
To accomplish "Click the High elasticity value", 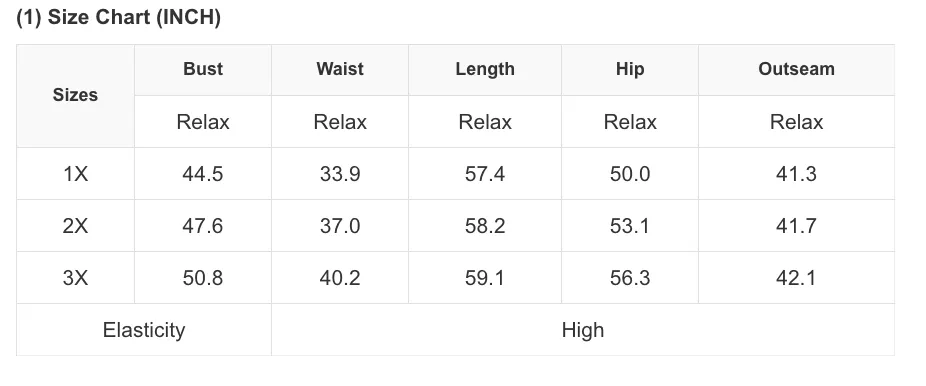I will [583, 330].
